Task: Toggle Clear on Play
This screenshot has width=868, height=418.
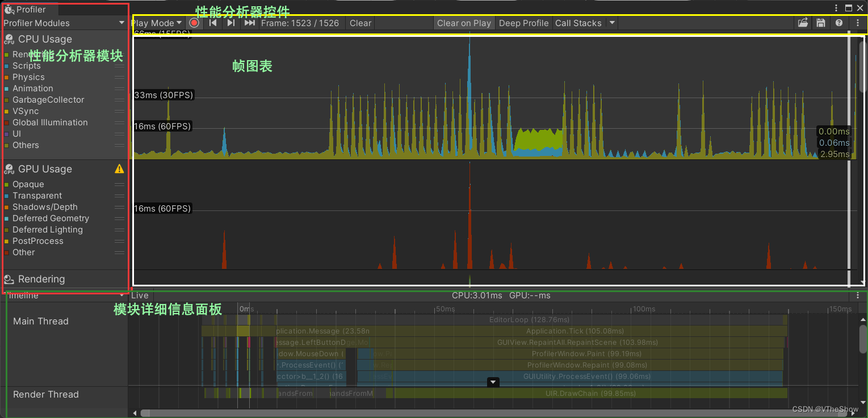Action: pos(464,23)
